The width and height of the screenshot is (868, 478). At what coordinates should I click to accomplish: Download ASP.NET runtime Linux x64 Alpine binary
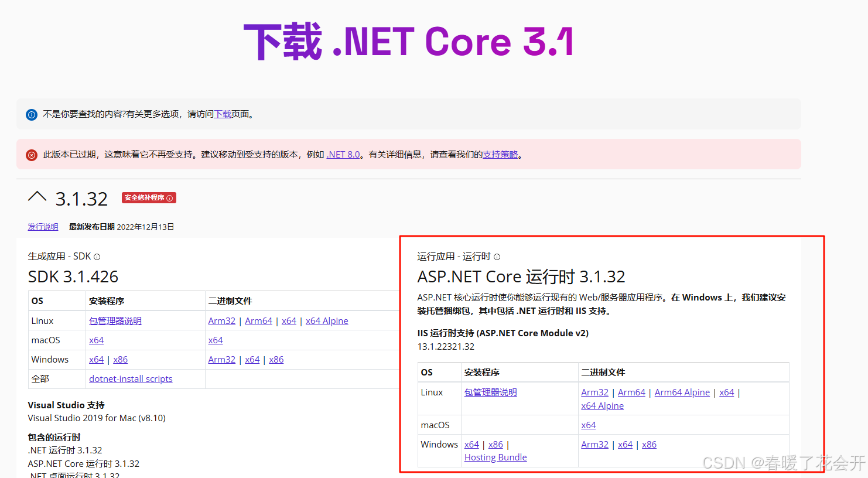(602, 406)
